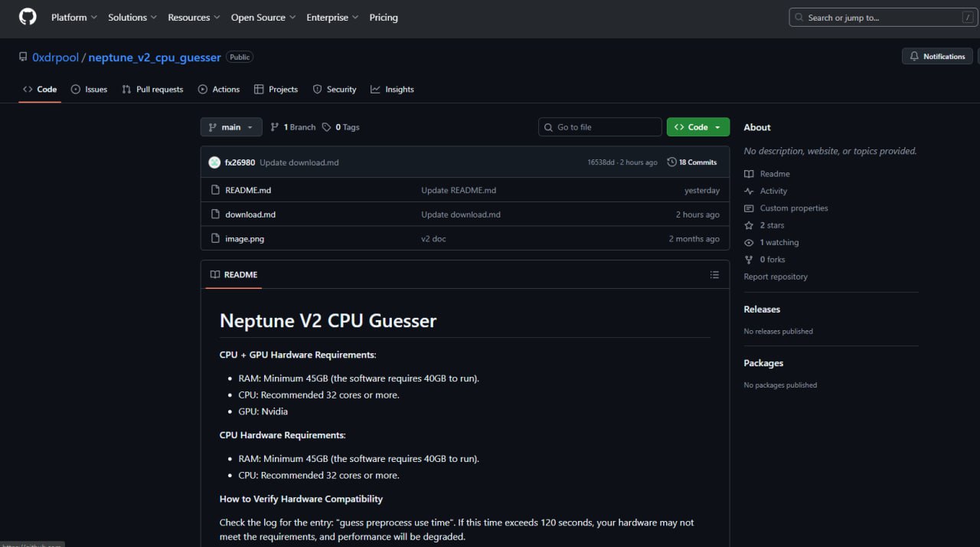Expand the Platform navigation menu
This screenshot has height=547, width=980.
[73, 17]
